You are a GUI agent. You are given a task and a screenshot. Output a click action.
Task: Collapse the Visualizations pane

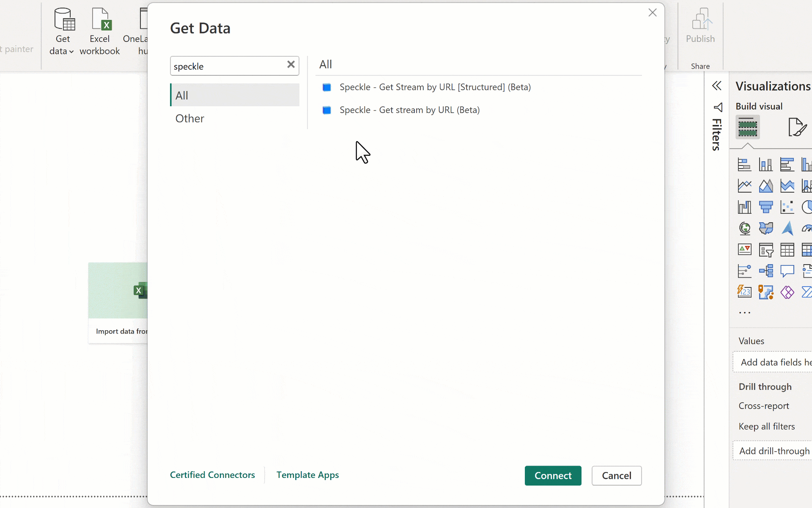717,86
